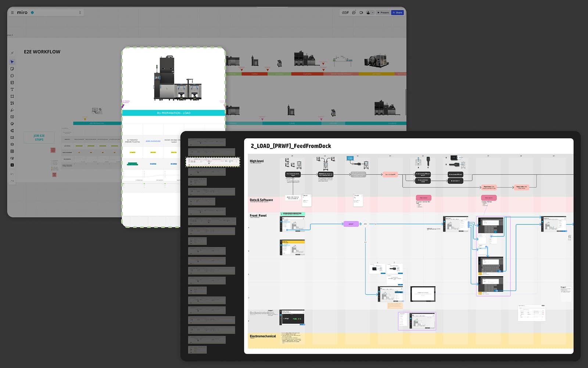This screenshot has height=368, width=588.
Task: Activate the Pen drawing tool
Action: [12, 110]
